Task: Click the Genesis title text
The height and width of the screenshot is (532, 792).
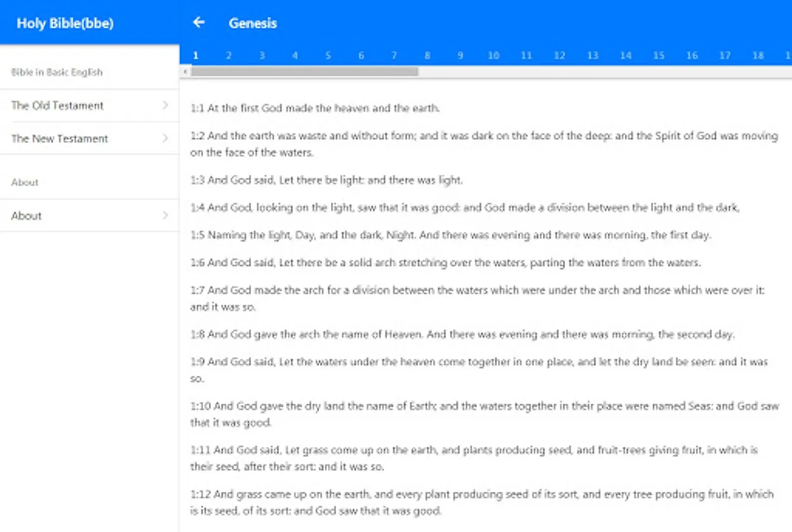Action: pyautogui.click(x=253, y=23)
